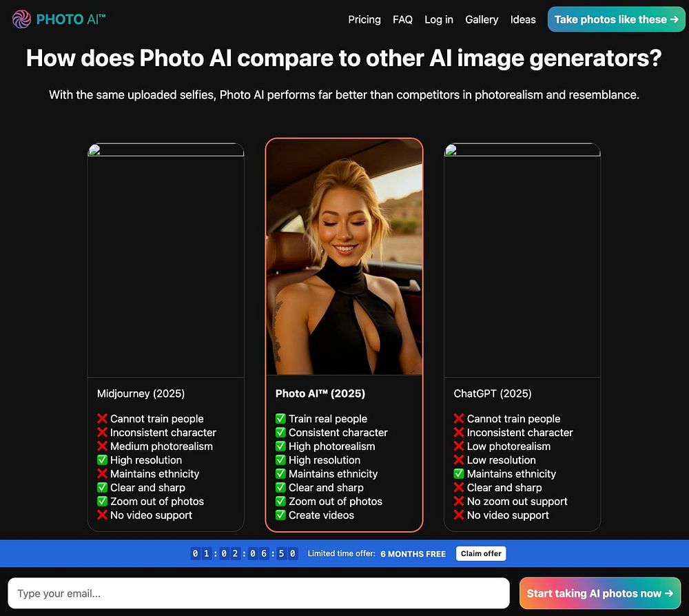
Task: Click red X beside Midjourney "Cannot train people"
Action: [x=102, y=418]
